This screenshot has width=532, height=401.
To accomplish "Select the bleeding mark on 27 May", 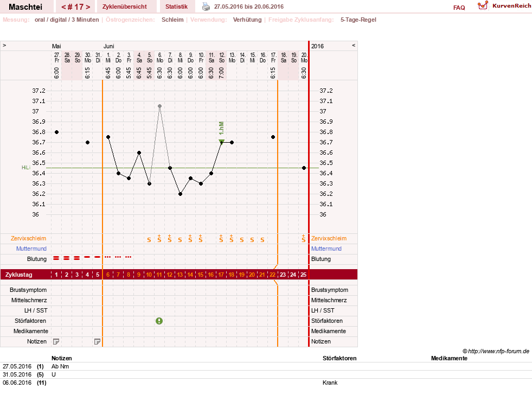I will coord(56,258).
